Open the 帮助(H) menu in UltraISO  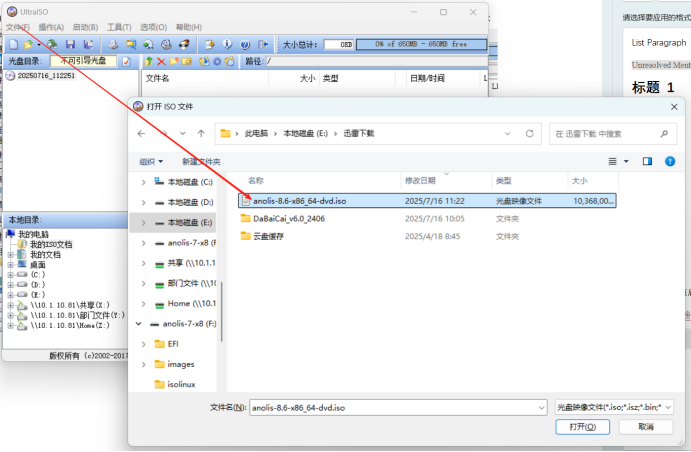(x=189, y=27)
